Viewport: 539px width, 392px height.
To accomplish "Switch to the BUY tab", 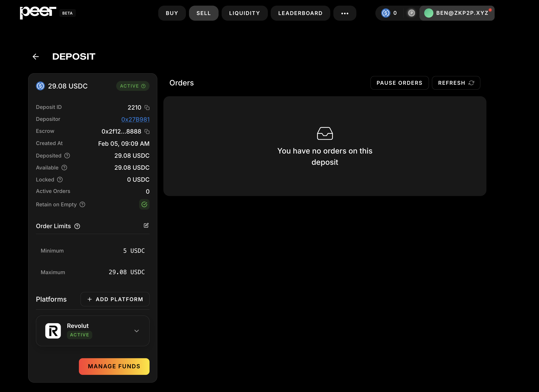I will click(x=172, y=13).
